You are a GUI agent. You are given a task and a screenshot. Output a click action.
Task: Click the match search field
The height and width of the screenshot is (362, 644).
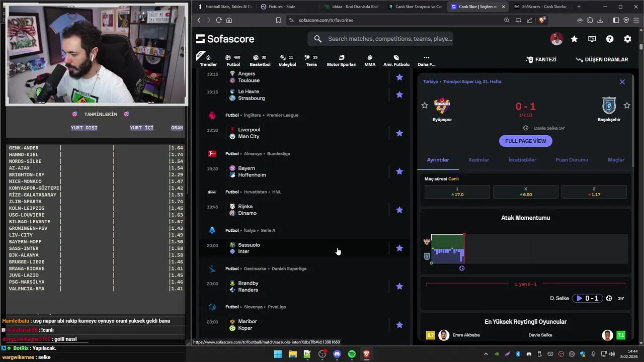(381, 39)
